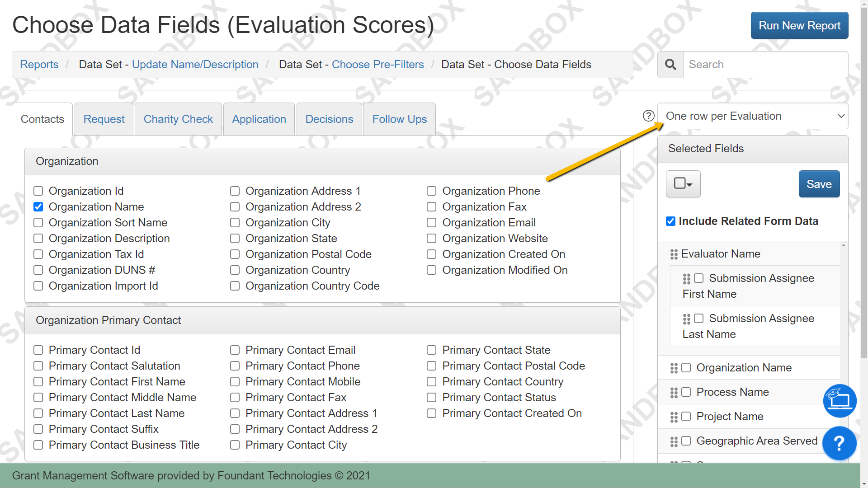
Task: Click drag handle for Submission Assignee First Name
Action: [x=687, y=279]
